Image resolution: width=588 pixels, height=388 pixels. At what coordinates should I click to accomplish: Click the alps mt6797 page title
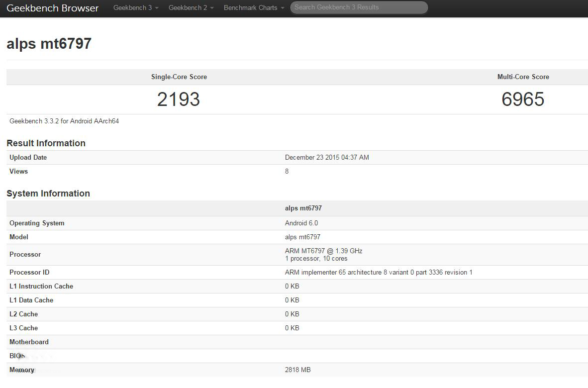(x=49, y=44)
